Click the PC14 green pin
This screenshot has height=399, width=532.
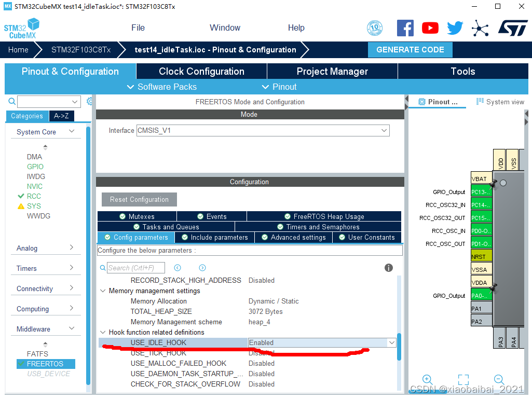[x=481, y=204]
